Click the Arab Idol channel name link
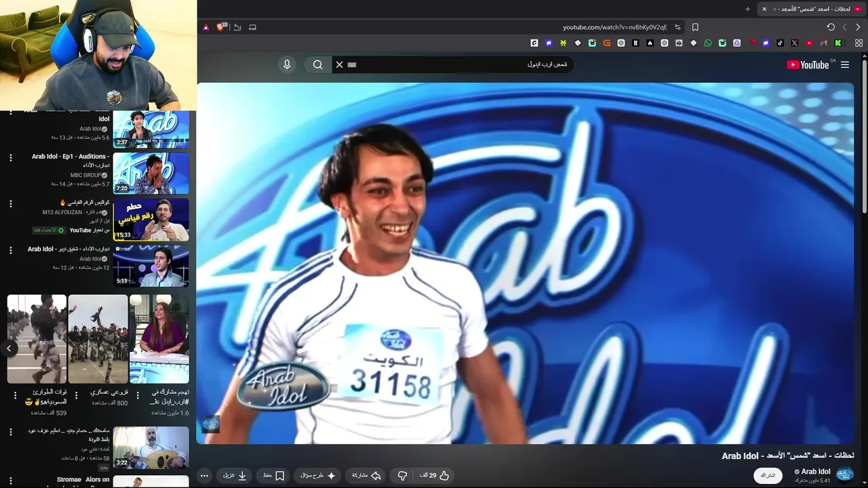Image resolution: width=868 pixels, height=488 pixels. click(816, 472)
